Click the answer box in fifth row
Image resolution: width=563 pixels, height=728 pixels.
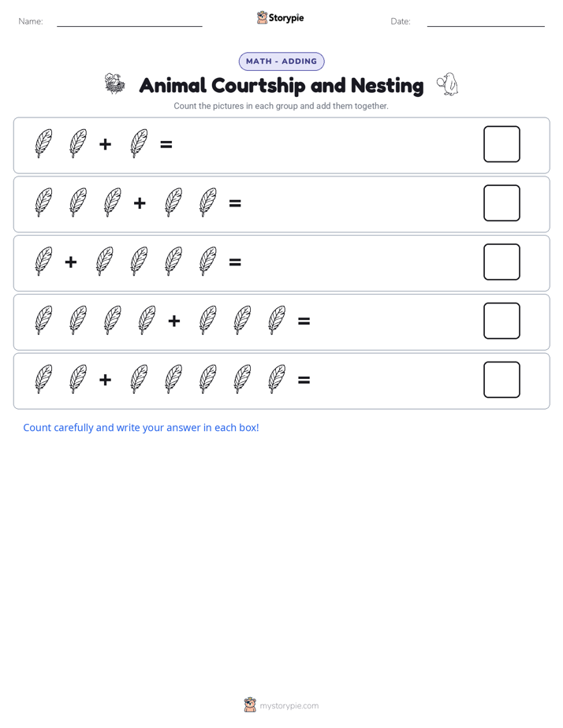click(501, 380)
